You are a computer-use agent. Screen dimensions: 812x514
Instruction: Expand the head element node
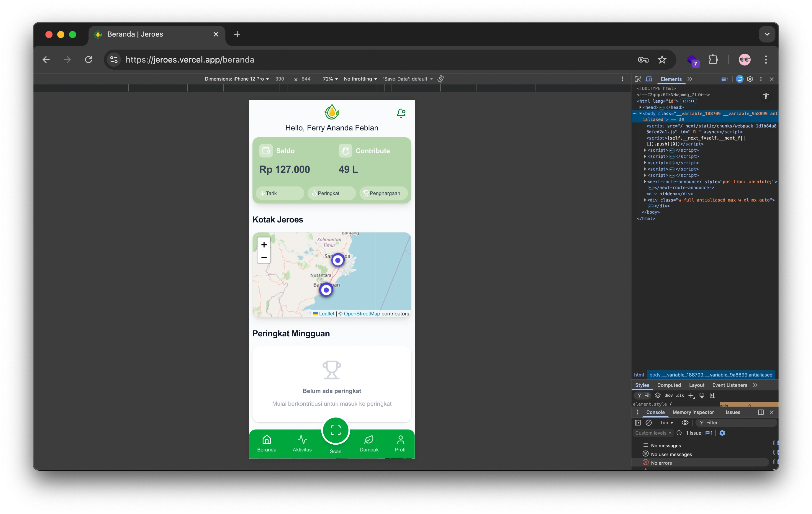pyautogui.click(x=640, y=107)
